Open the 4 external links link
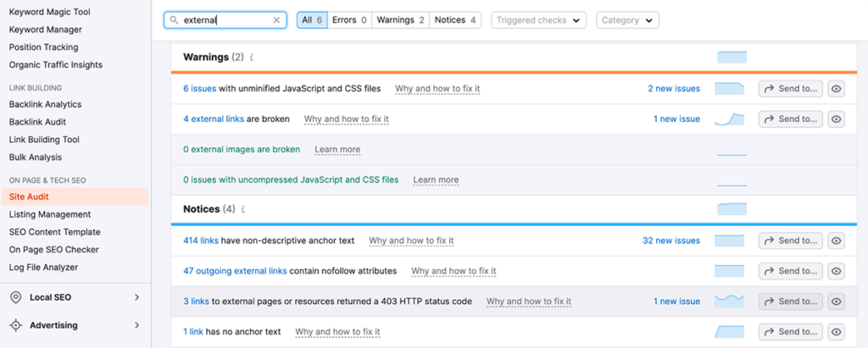868x348 pixels. point(214,119)
